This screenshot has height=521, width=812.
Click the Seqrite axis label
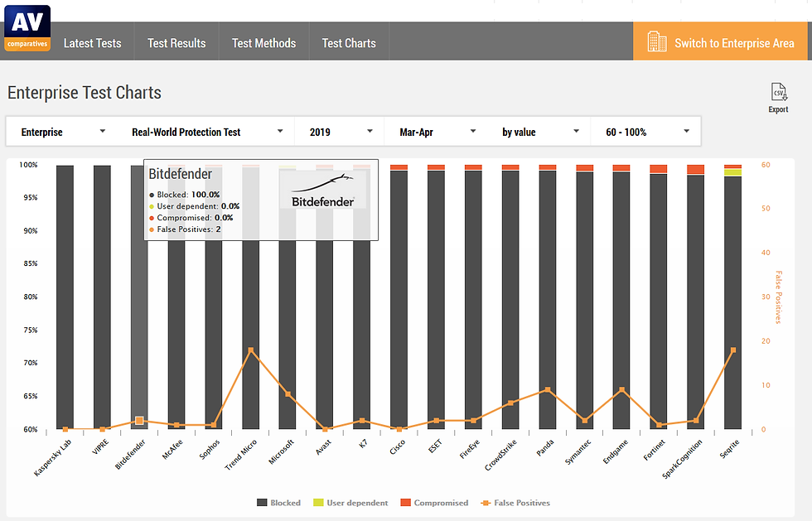(729, 448)
